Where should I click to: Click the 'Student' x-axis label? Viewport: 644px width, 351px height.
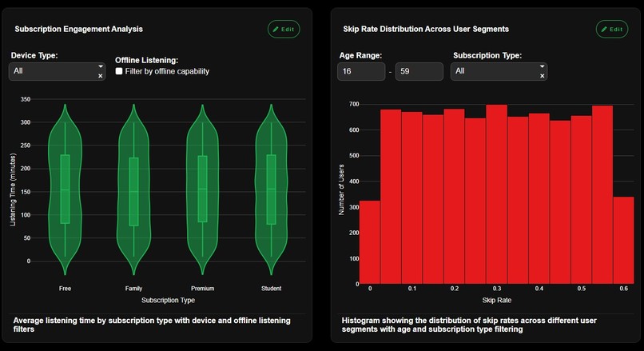pyautogui.click(x=271, y=289)
